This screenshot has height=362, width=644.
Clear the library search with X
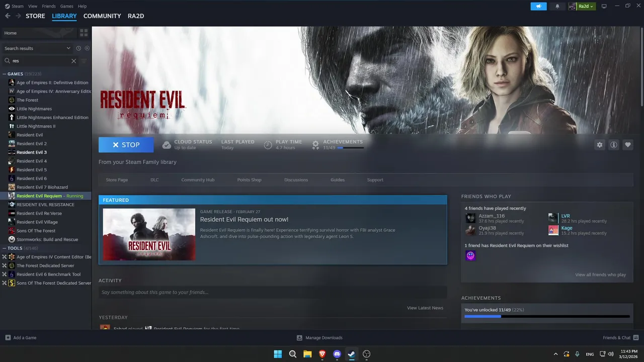pyautogui.click(x=73, y=61)
